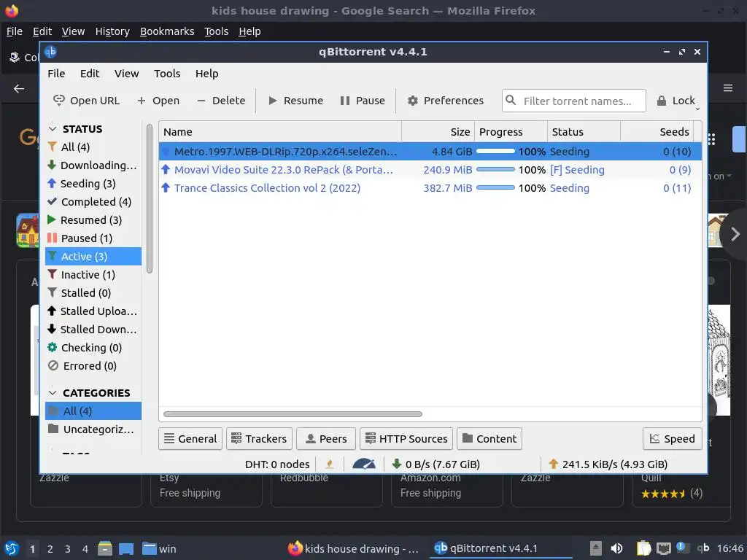Collapse the STATUS section chevron
The width and height of the screenshot is (747, 560).
click(53, 129)
